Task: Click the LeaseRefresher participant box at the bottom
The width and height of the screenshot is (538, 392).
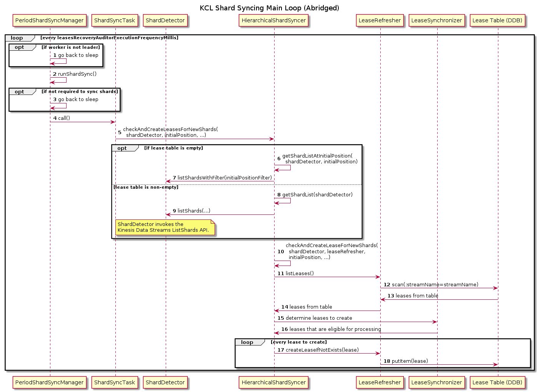Action: pyautogui.click(x=380, y=382)
